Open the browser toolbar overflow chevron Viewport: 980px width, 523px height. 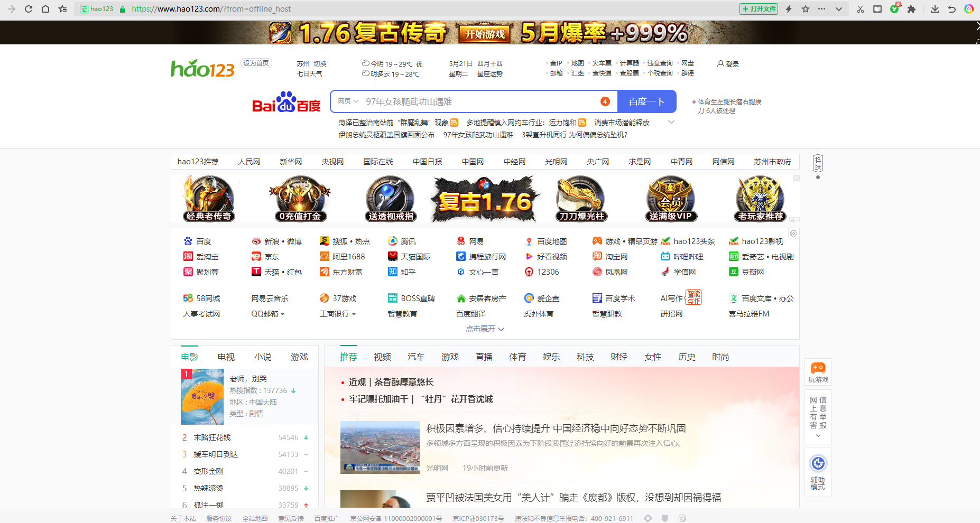(839, 9)
